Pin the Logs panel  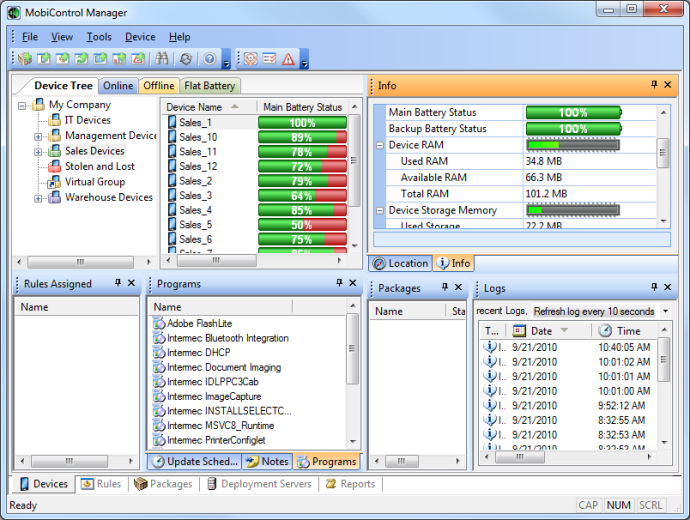click(x=654, y=287)
